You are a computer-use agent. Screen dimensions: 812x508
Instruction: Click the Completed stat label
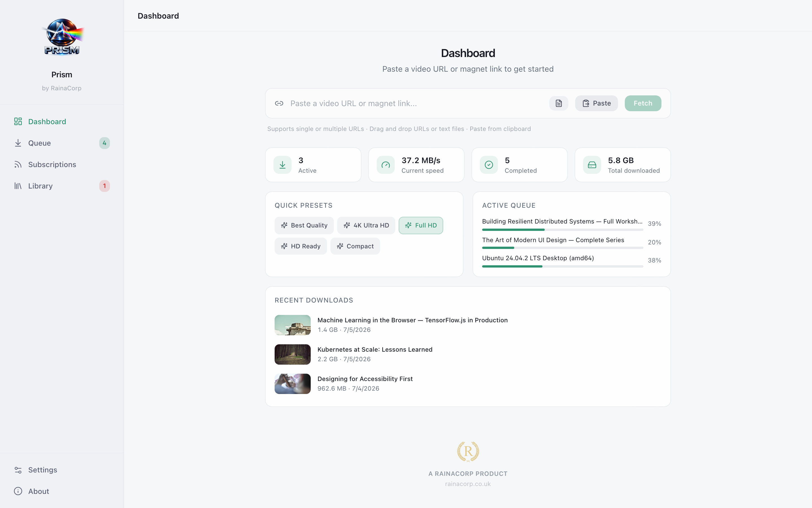coord(521,171)
